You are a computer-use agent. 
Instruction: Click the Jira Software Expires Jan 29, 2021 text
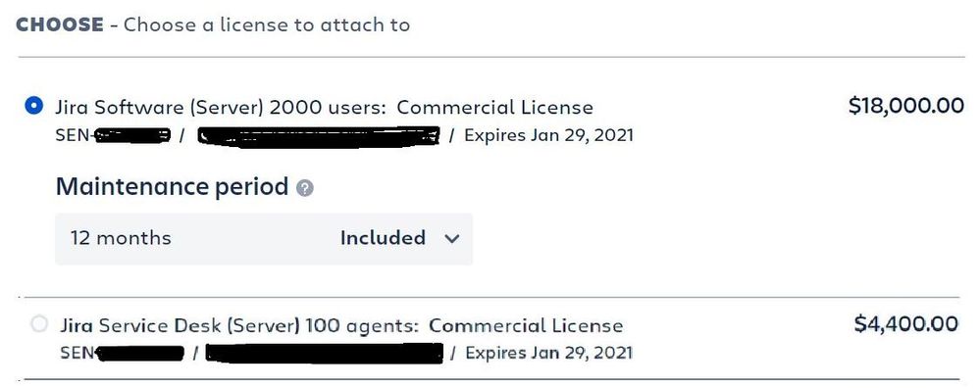(548, 135)
